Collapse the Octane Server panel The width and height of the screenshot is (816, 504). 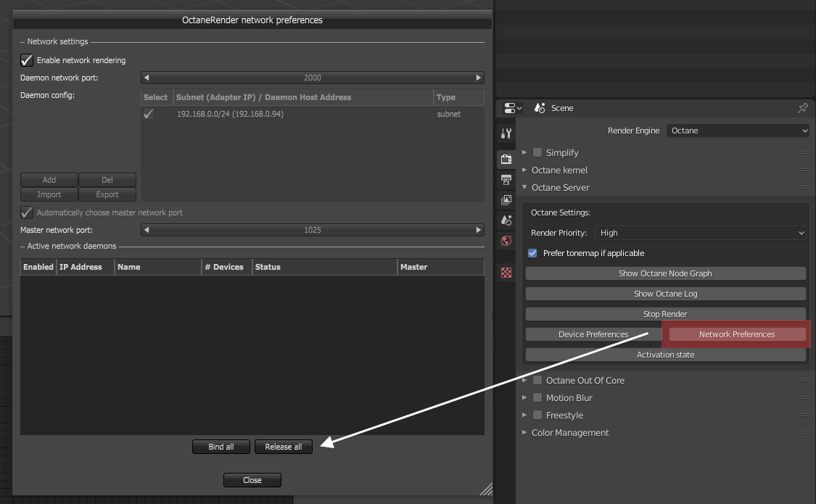524,187
